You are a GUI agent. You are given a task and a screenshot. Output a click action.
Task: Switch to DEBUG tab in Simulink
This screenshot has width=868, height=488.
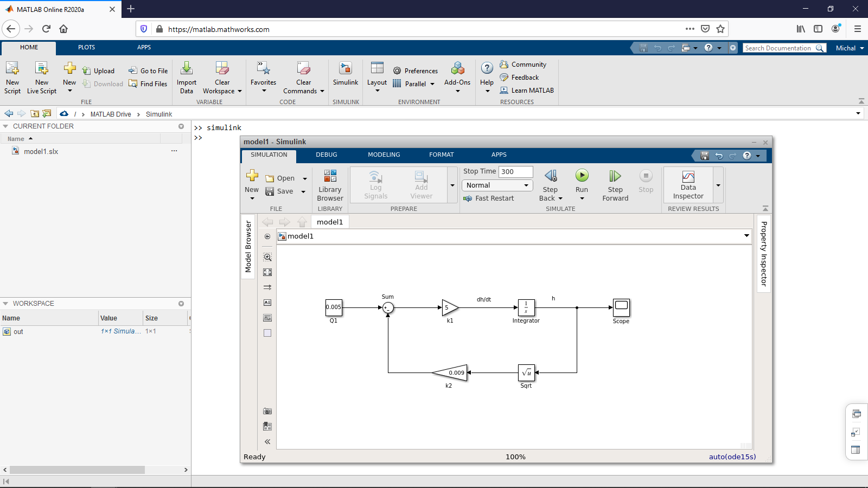[x=327, y=155]
